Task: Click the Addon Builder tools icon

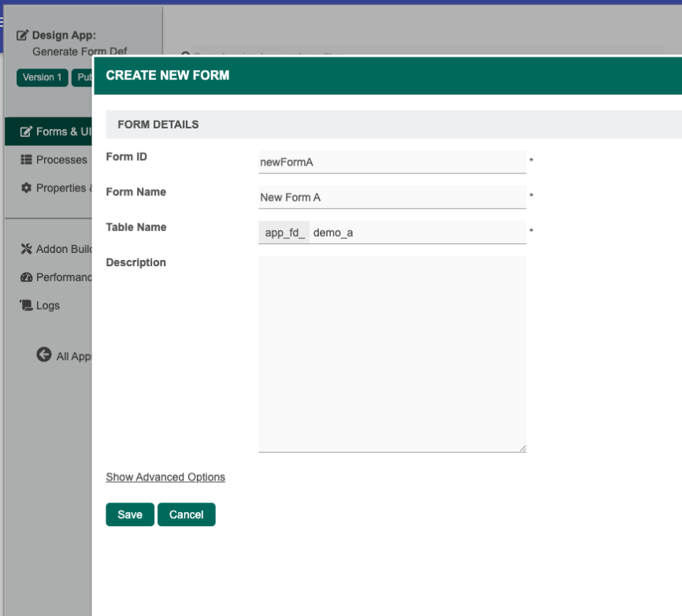Action: coord(26,250)
